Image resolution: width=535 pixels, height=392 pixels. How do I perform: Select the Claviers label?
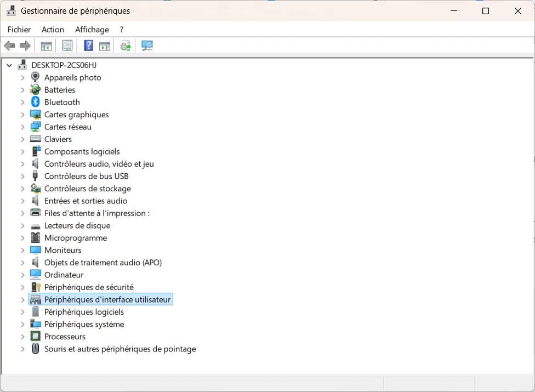pyautogui.click(x=58, y=139)
